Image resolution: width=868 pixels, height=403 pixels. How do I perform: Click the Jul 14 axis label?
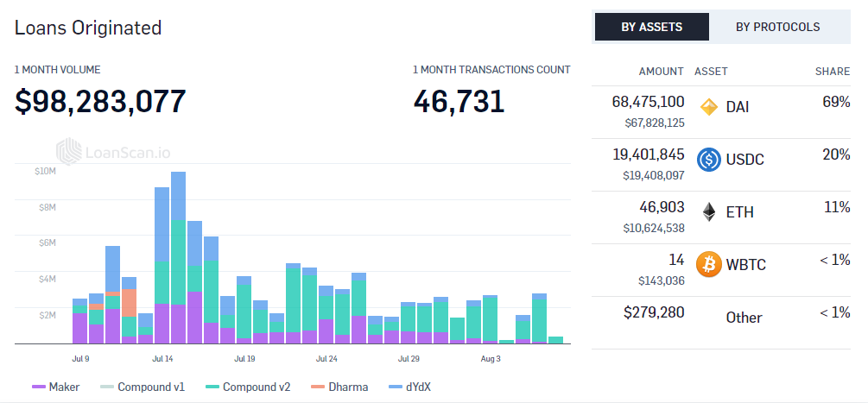[162, 359]
